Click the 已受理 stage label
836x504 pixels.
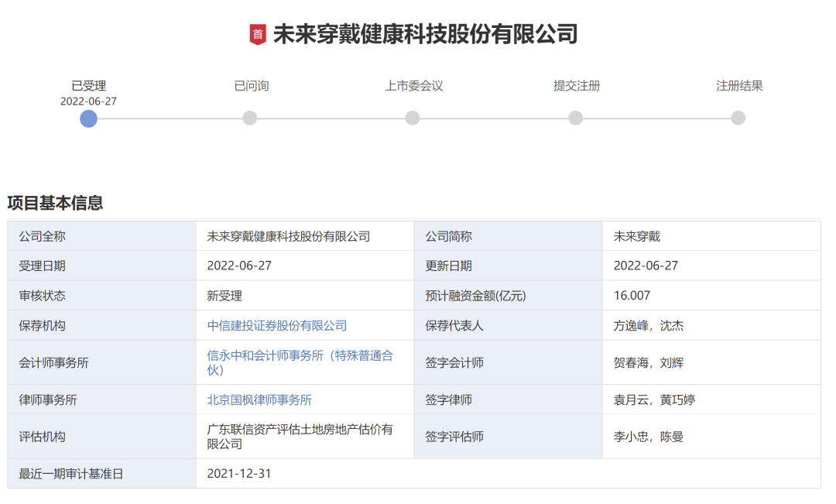click(88, 86)
